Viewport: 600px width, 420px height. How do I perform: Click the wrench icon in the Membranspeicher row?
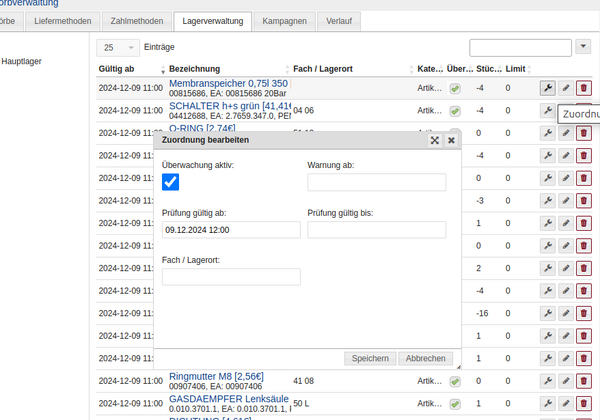547,88
